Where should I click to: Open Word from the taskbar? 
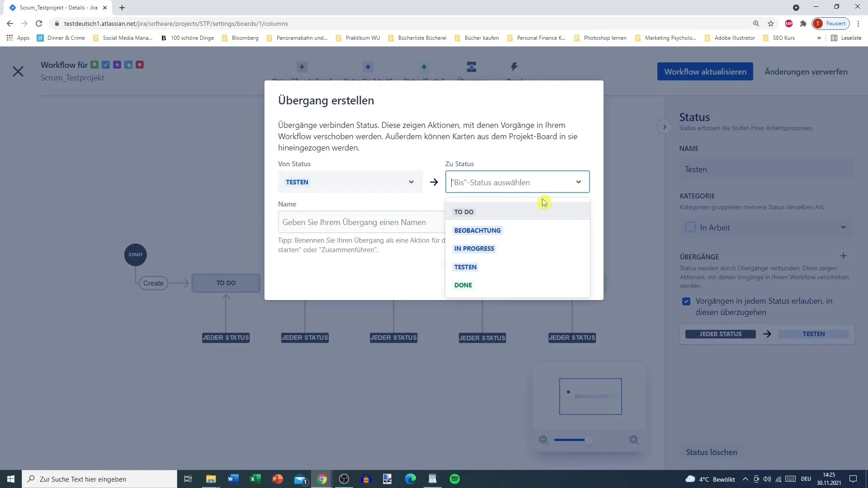click(233, 479)
